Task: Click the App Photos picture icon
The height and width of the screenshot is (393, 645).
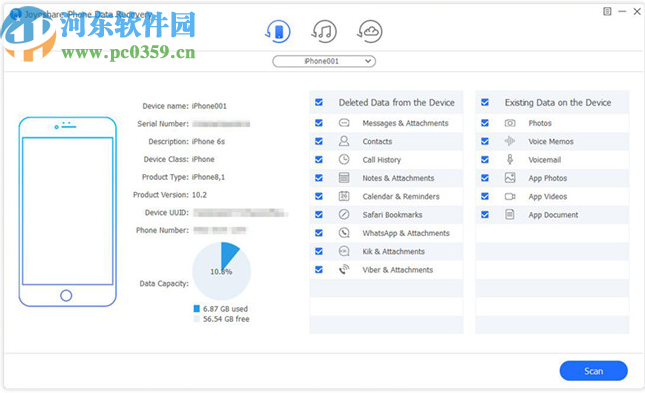Action: 510,178
